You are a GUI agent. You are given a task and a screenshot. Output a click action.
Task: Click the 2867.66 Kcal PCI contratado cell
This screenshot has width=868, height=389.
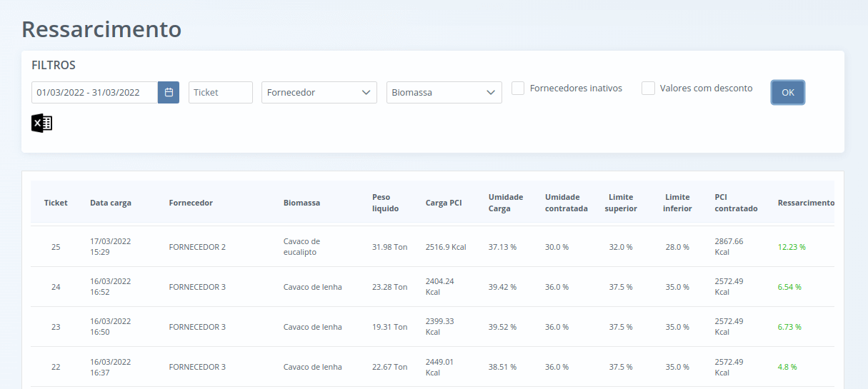click(x=729, y=247)
